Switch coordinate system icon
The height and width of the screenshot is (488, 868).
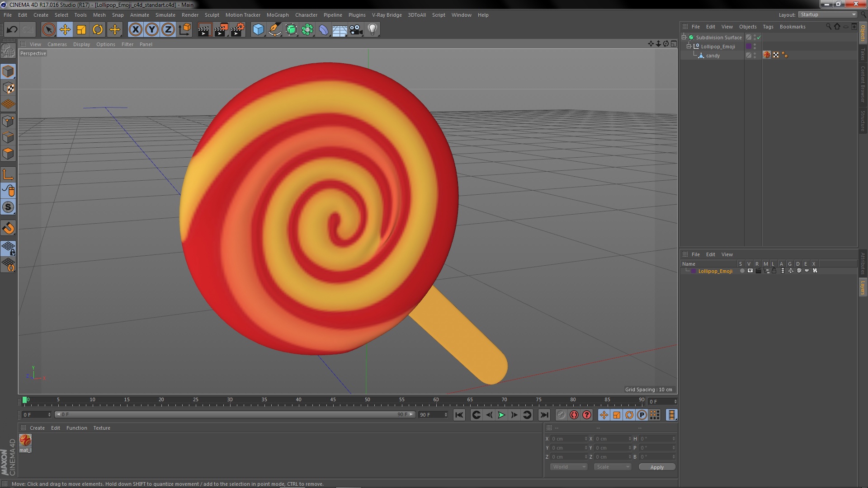[184, 30]
